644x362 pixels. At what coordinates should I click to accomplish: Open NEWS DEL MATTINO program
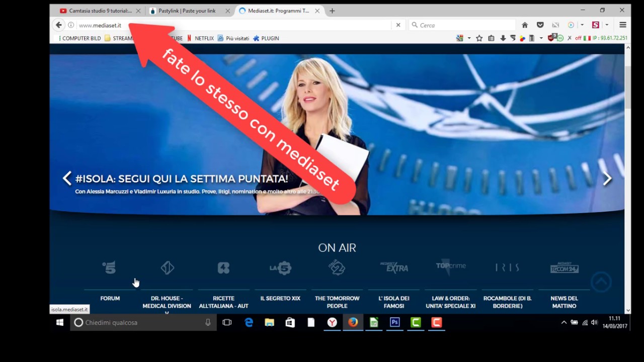click(564, 302)
